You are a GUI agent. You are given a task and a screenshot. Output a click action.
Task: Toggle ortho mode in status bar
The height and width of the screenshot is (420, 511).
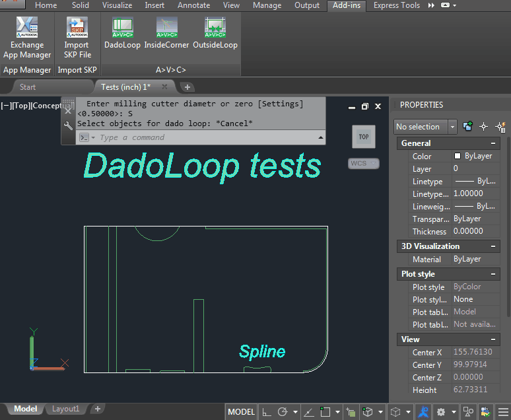coord(267,412)
